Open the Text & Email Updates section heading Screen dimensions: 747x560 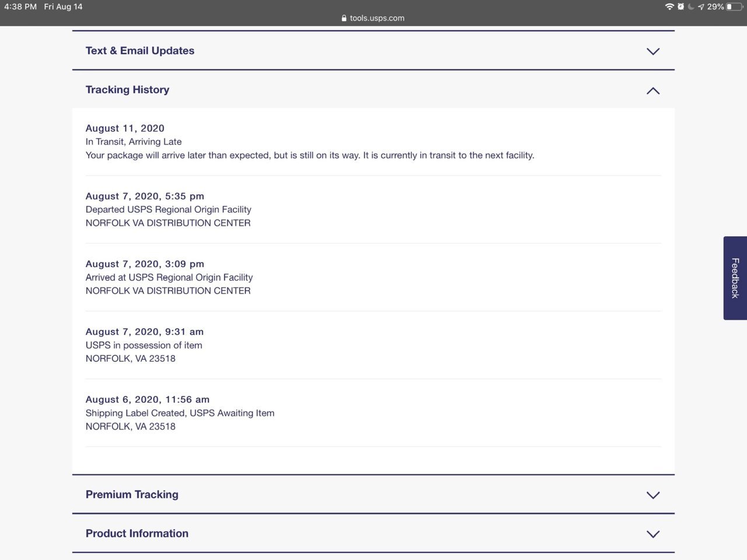pyautogui.click(x=140, y=51)
